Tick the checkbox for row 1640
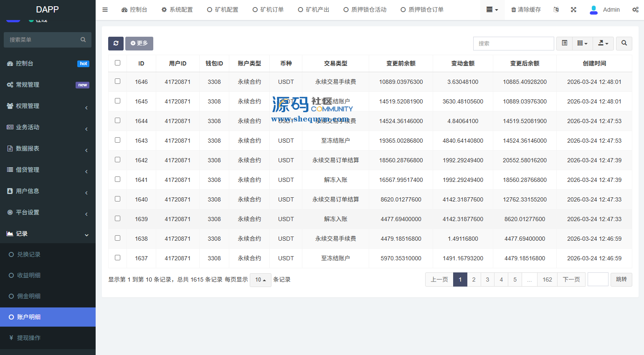This screenshot has height=355, width=644. coord(117,199)
